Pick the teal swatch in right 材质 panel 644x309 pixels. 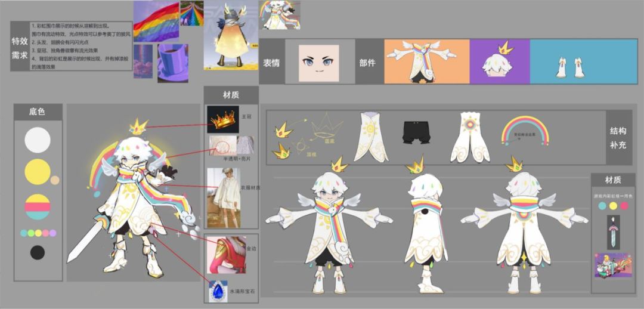(602, 206)
